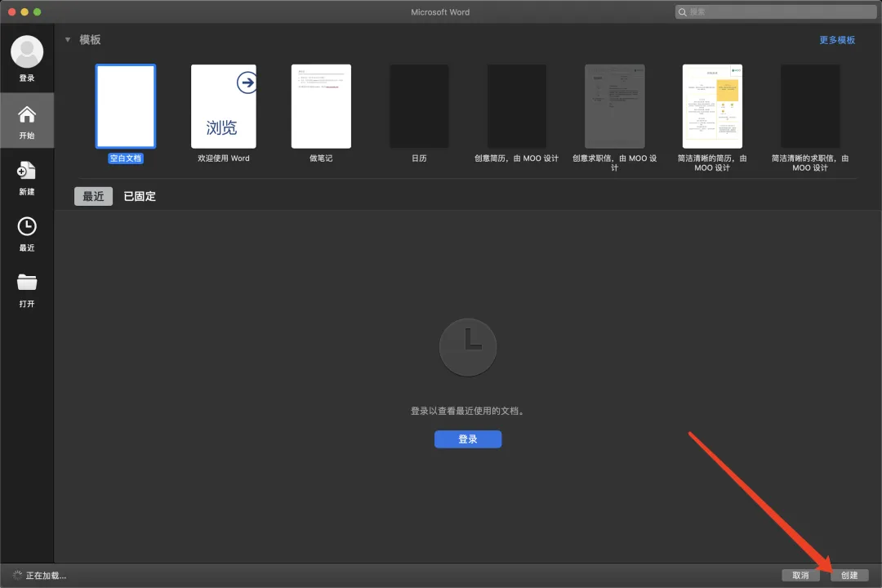Select the 做笔记 template thumbnail
The width and height of the screenshot is (882, 588).
(321, 106)
